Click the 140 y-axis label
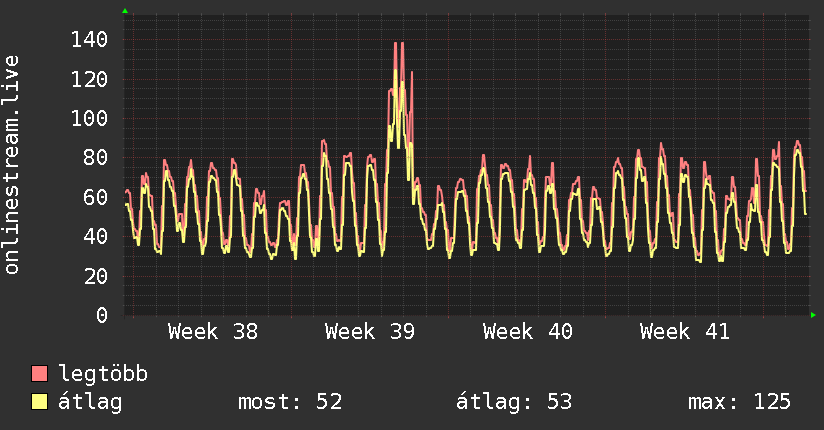 tap(89, 39)
